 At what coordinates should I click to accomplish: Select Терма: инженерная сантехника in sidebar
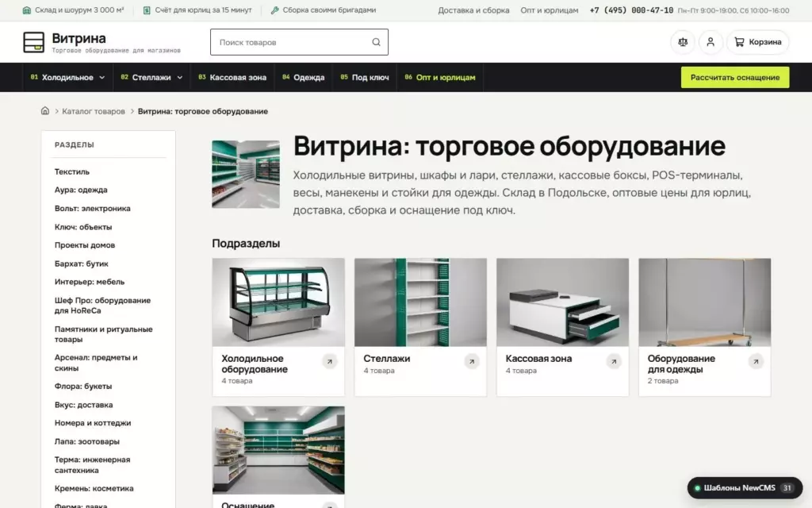pyautogui.click(x=92, y=465)
